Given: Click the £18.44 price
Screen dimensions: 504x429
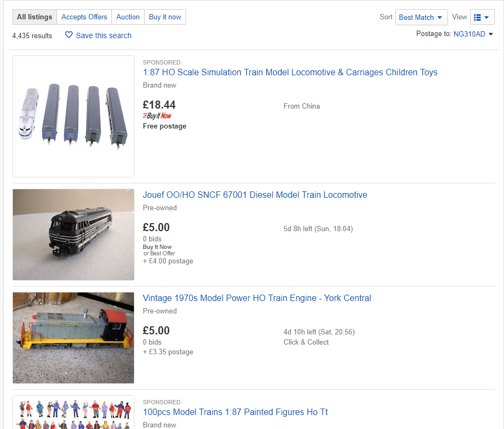Looking at the screenshot, I should pos(159,105).
